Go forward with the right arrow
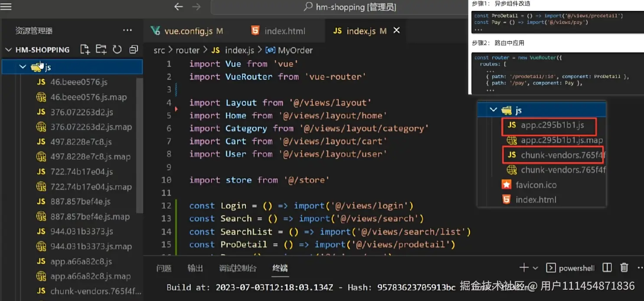This screenshot has width=644, height=301. tap(196, 7)
